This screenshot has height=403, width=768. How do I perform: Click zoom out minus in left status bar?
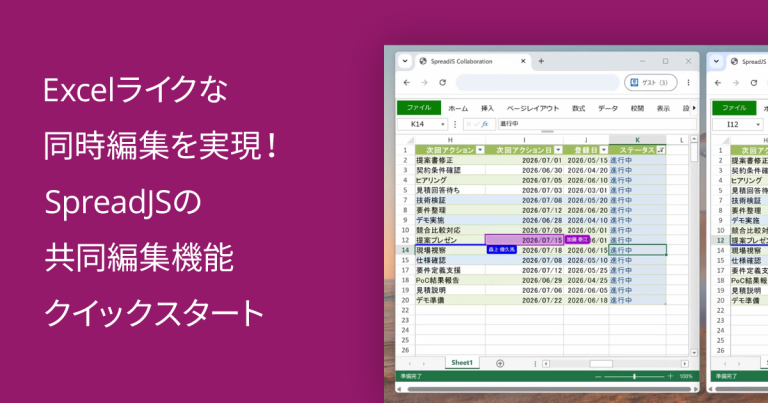[598, 377]
